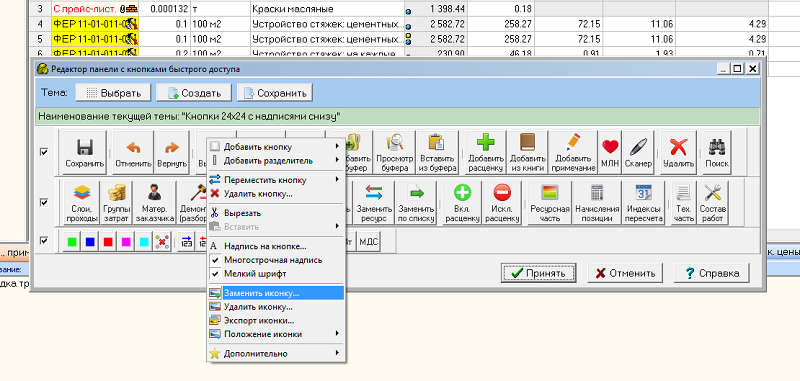Viewport: 800px width, 381px height.
Task: Choose Удалить иконку... menu entry
Action: pos(276,307)
